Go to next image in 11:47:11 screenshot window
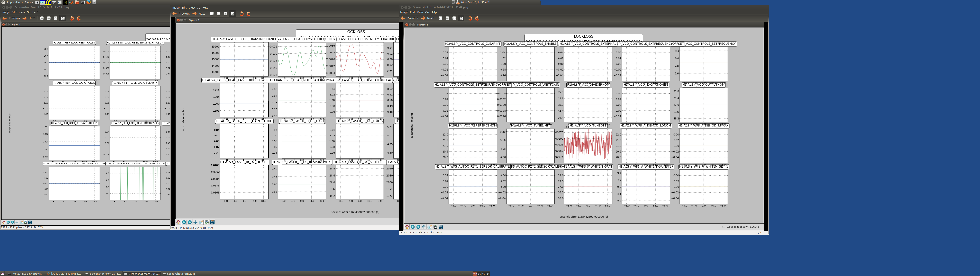This screenshot has width=980, height=276. tap(29, 18)
